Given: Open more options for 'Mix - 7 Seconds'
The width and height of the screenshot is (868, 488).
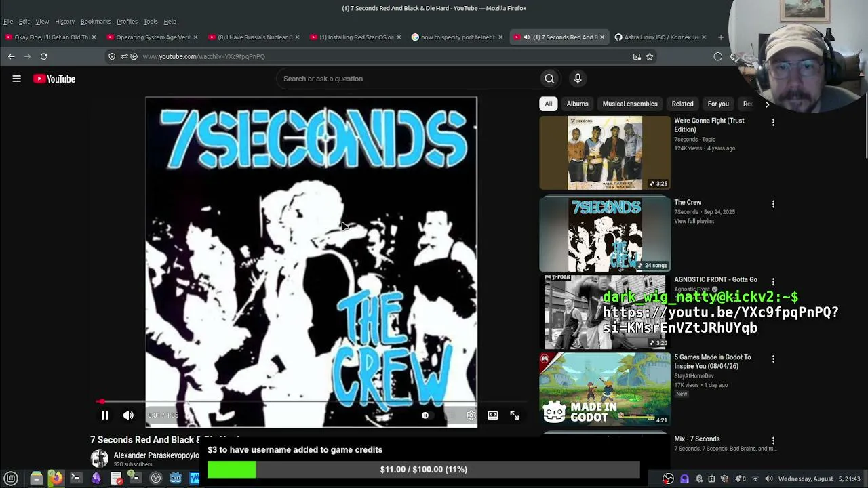Looking at the screenshot, I should tap(773, 441).
